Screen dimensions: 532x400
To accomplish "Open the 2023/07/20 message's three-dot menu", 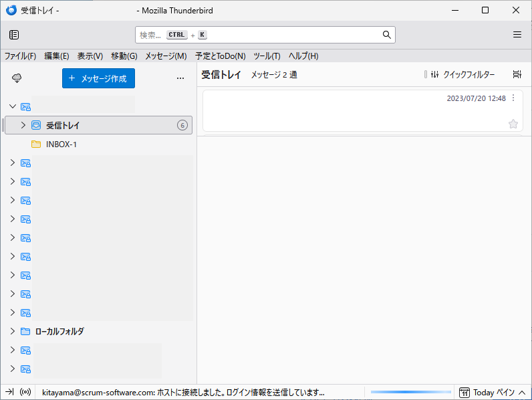I will click(x=513, y=98).
